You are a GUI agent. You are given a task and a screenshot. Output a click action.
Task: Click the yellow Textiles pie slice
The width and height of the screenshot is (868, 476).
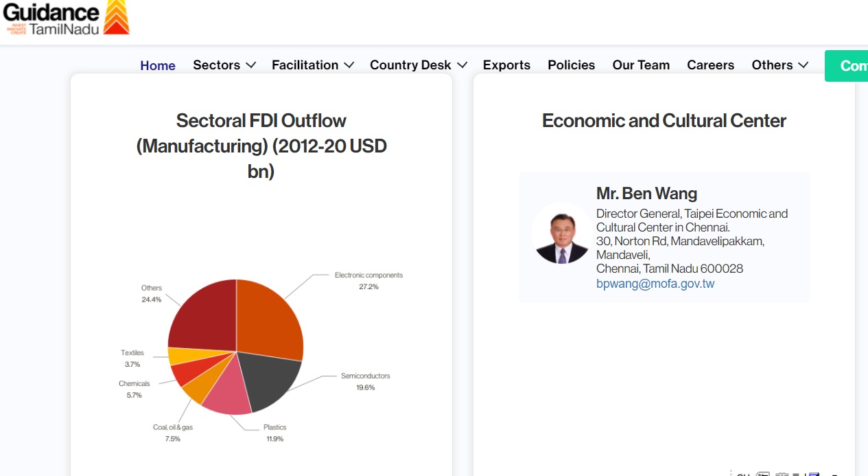pyautogui.click(x=180, y=356)
